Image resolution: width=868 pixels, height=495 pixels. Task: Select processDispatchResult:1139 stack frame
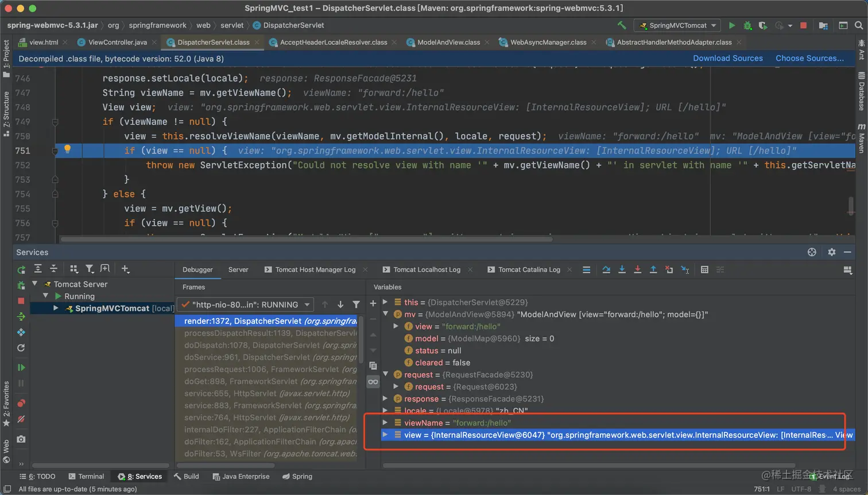[267, 333]
